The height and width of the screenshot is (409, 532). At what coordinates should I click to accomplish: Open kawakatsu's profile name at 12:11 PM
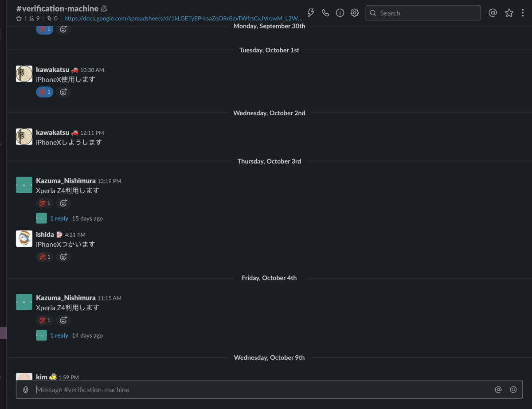click(x=52, y=132)
